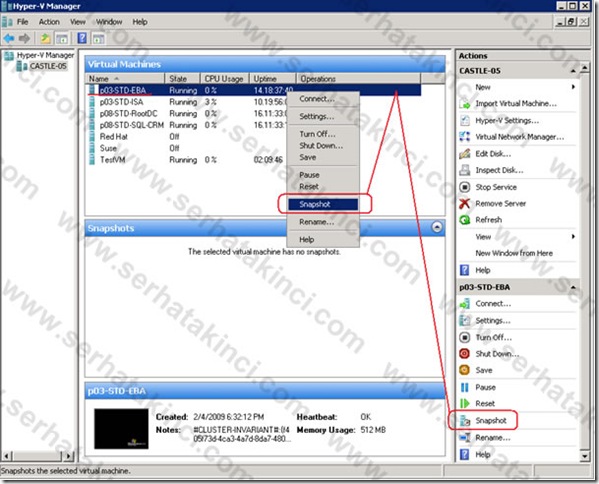This screenshot has height=484, width=599.
Task: Choose Rename... in the context menu
Action: [x=323, y=222]
